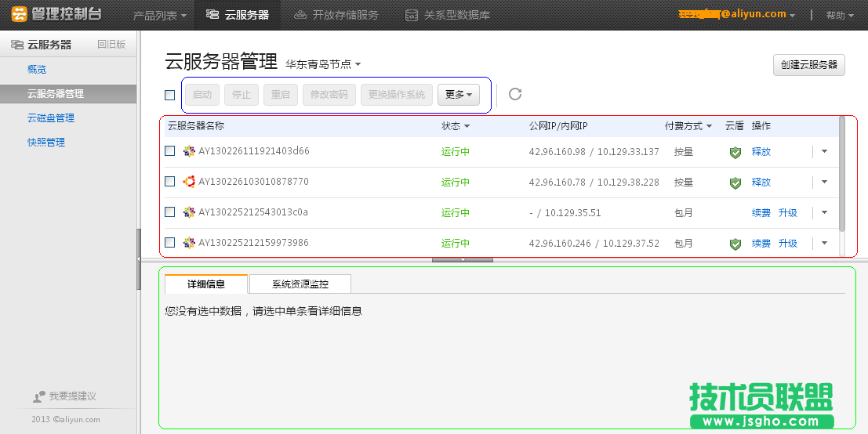Click IP text 42.96.160.246 / 10.129.37.52

point(594,244)
